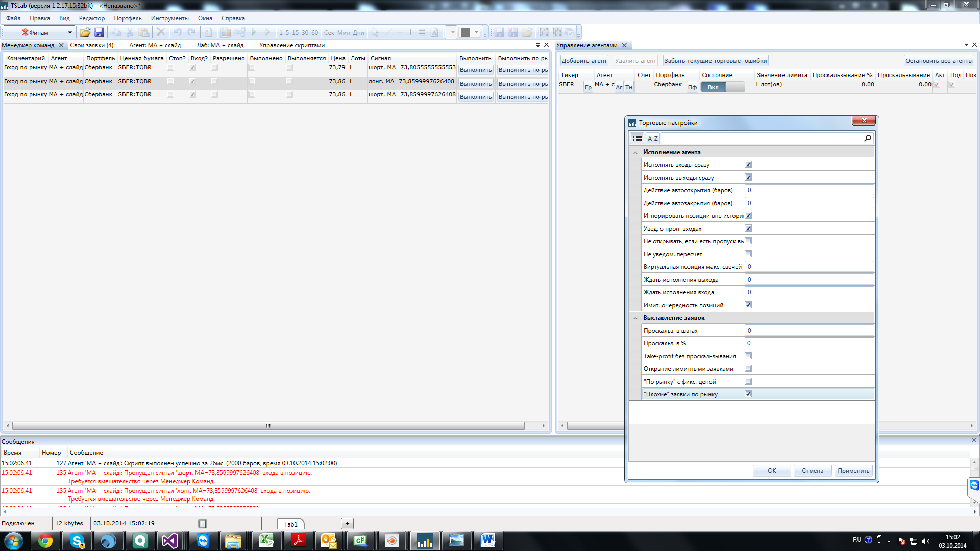
Task: Switch to 'Свои заявки (4)' tab
Action: (92, 45)
